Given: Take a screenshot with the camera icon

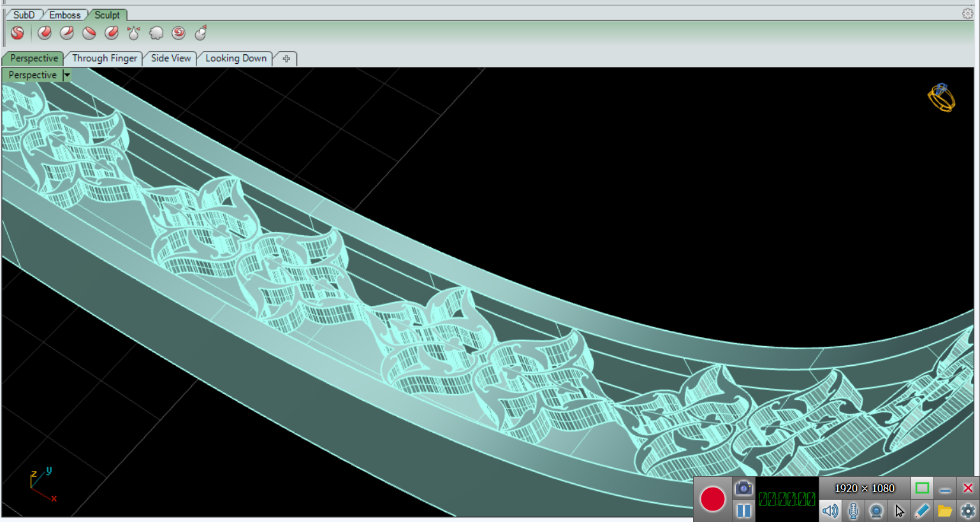Looking at the screenshot, I should tap(743, 489).
